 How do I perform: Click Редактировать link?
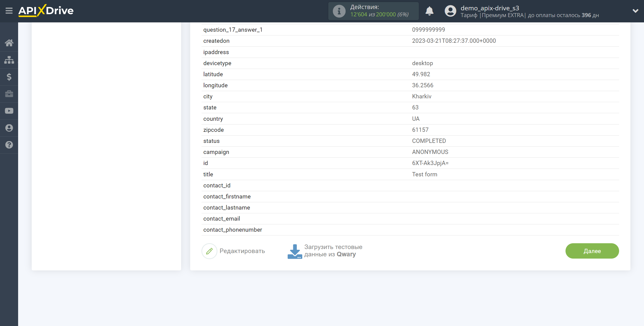(242, 251)
